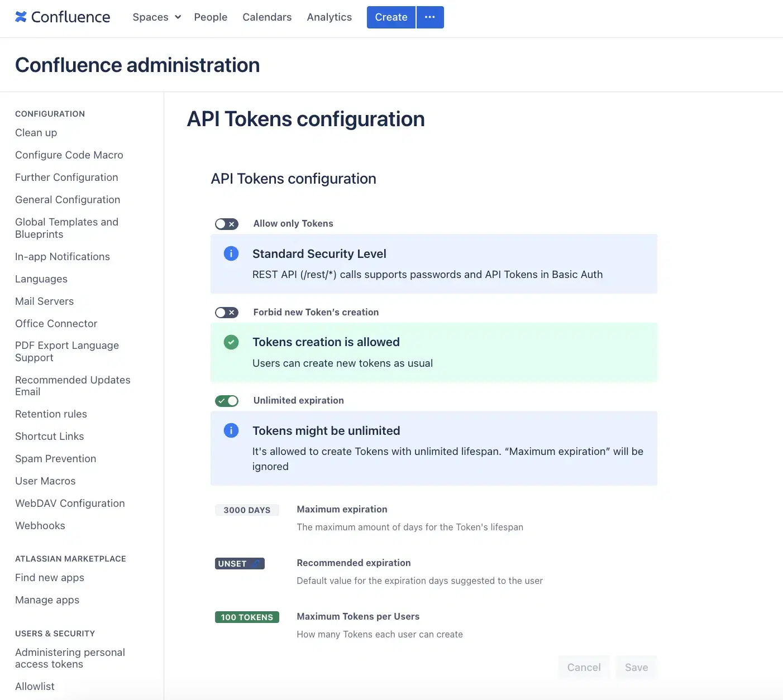Open Office Connector settings
783x700 pixels.
click(56, 324)
